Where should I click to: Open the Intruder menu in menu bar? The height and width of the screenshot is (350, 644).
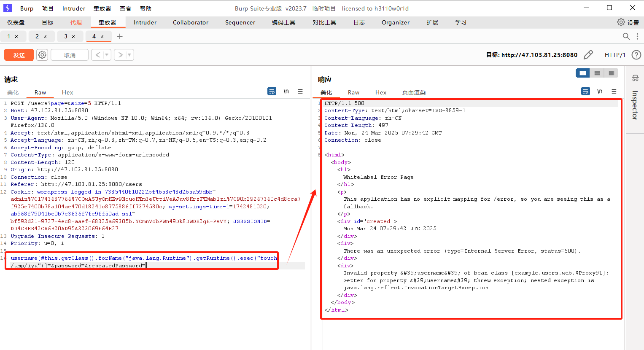(x=74, y=8)
